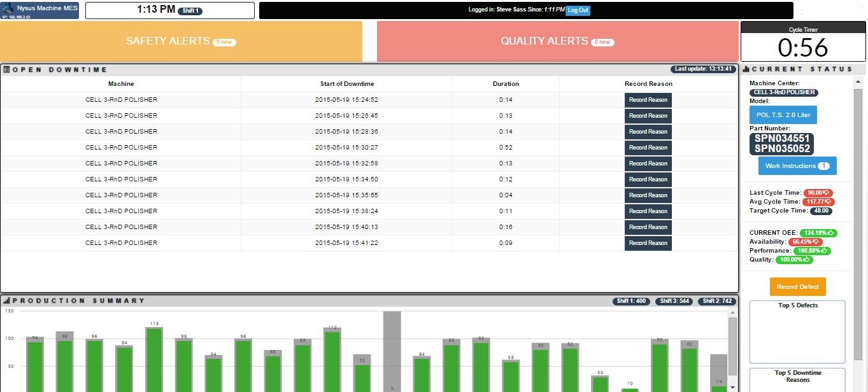
Task: Open Work Instructions for the current part
Action: click(x=797, y=166)
